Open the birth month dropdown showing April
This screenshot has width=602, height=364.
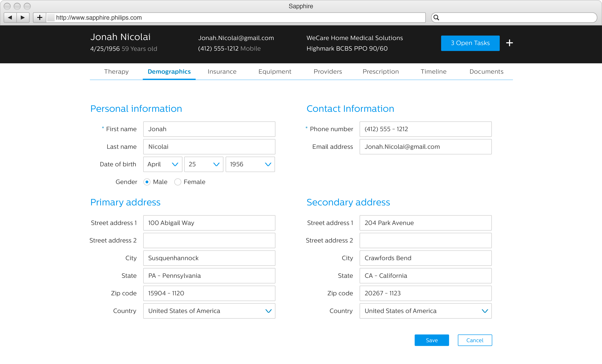[x=163, y=164]
